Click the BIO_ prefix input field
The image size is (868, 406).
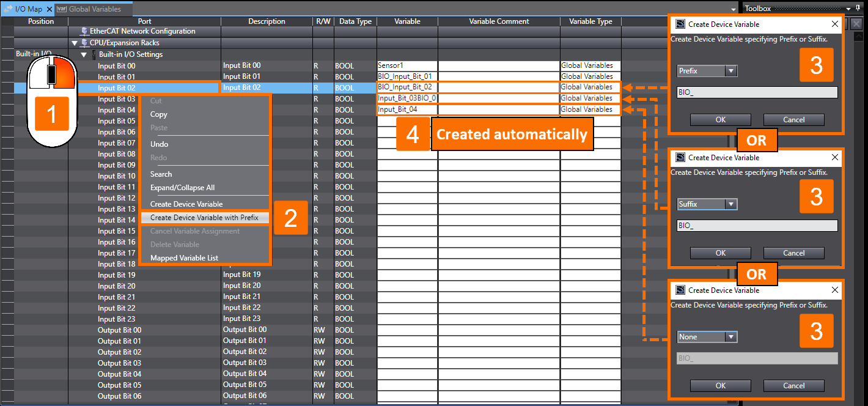click(x=757, y=92)
